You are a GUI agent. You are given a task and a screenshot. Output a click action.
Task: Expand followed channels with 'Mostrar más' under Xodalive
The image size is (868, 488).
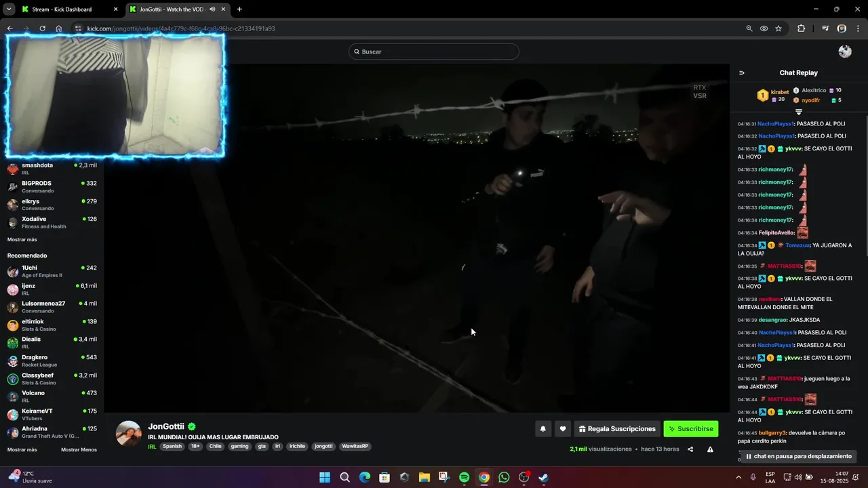click(22, 239)
